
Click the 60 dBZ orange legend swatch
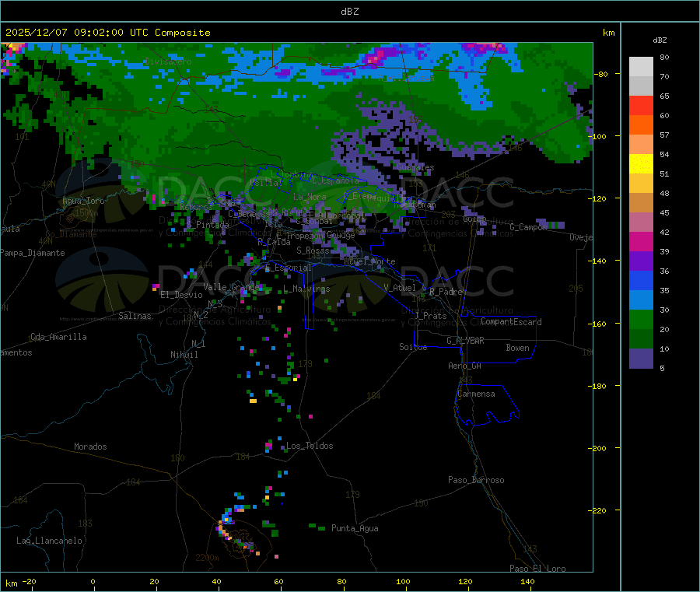[641, 125]
